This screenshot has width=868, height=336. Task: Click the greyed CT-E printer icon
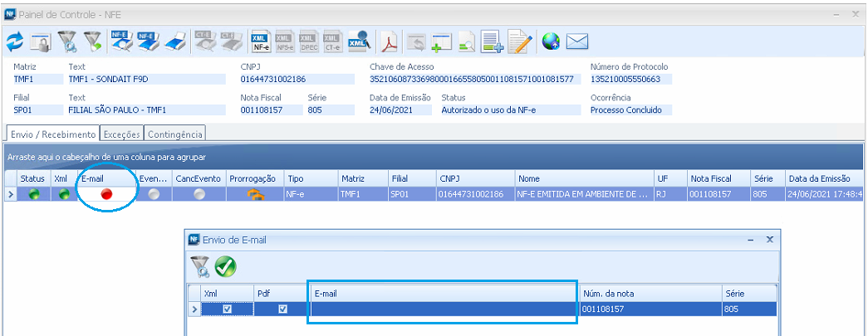click(232, 41)
